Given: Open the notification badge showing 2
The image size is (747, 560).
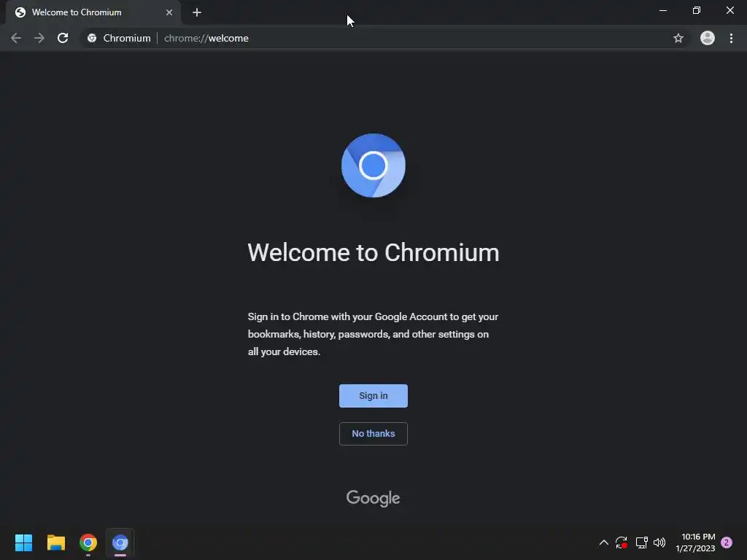Looking at the screenshot, I should [727, 542].
